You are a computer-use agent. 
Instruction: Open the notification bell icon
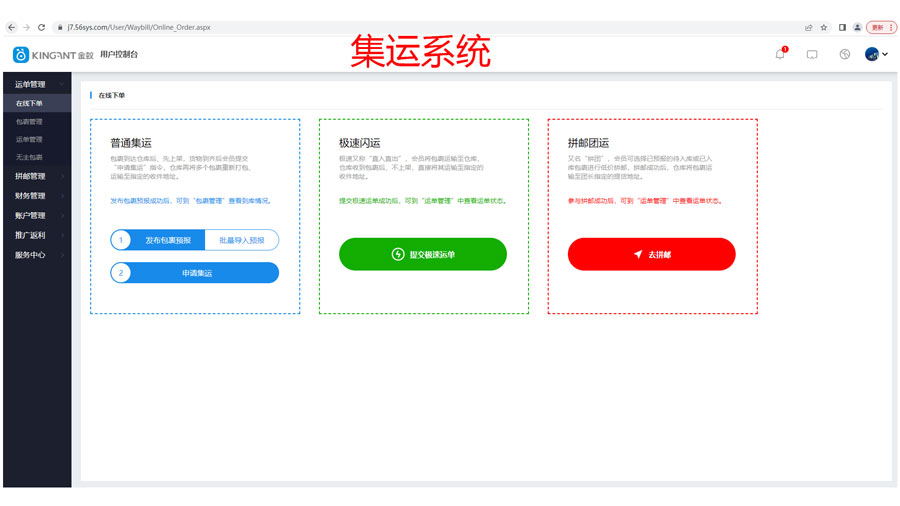pos(780,54)
